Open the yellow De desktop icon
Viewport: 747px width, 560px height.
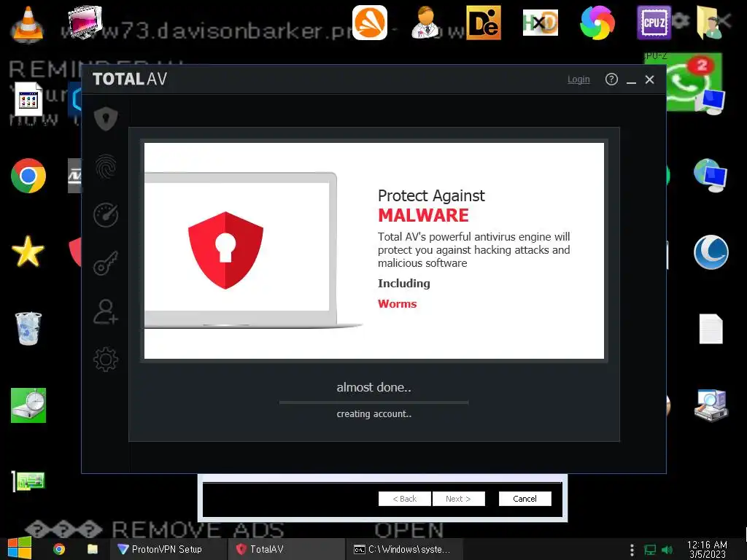click(x=483, y=23)
